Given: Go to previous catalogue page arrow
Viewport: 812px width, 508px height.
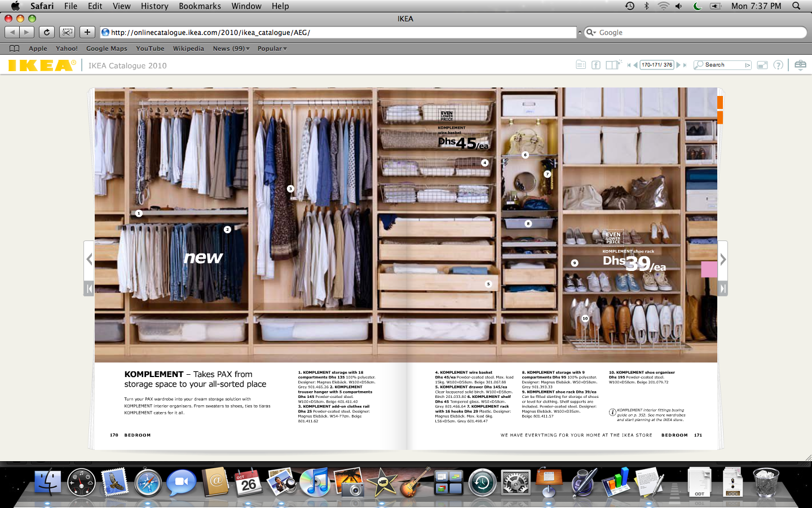Looking at the screenshot, I should pos(636,65).
